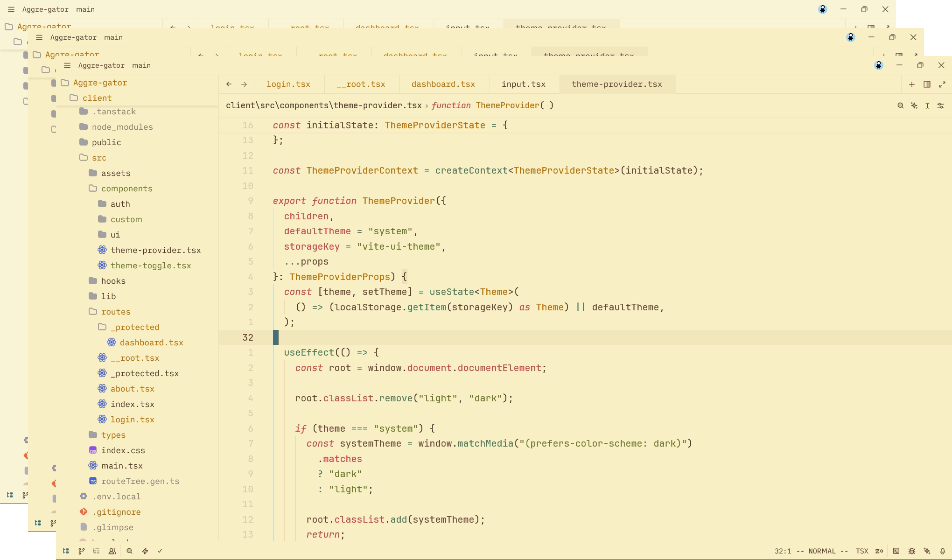Screen dimensions: 952x560
Task: Zoom the editor pane with expand arrows
Action: tap(942, 84)
